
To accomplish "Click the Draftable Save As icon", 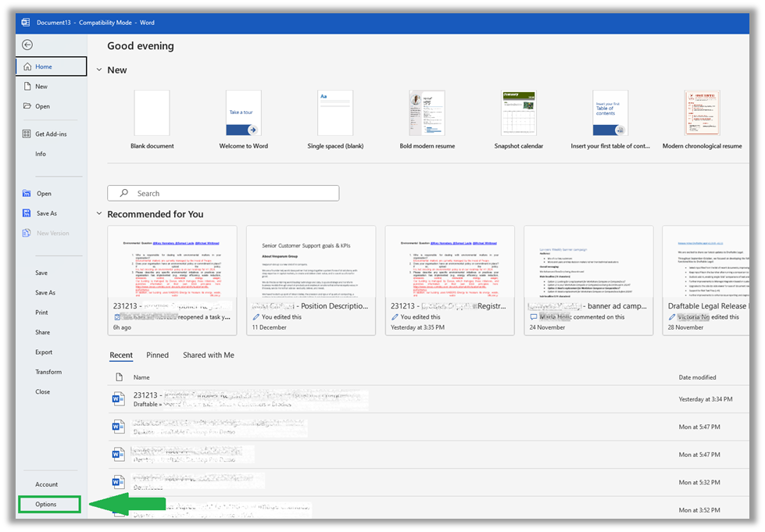I will 27,213.
